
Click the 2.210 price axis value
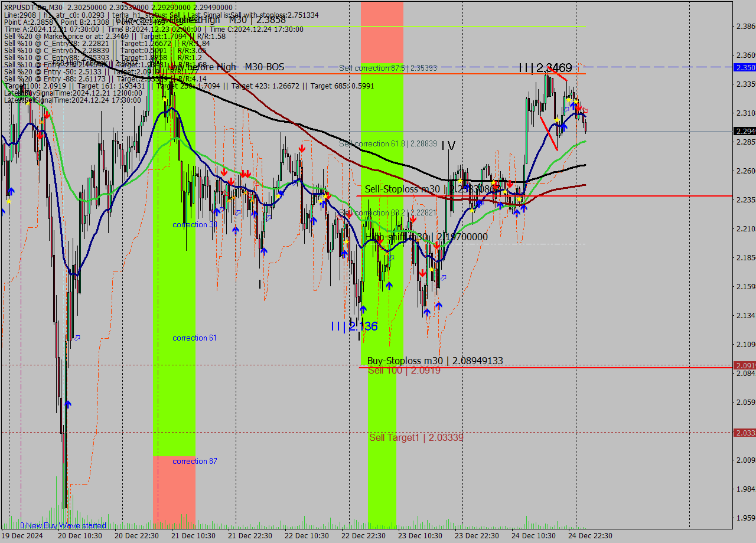tap(746, 229)
